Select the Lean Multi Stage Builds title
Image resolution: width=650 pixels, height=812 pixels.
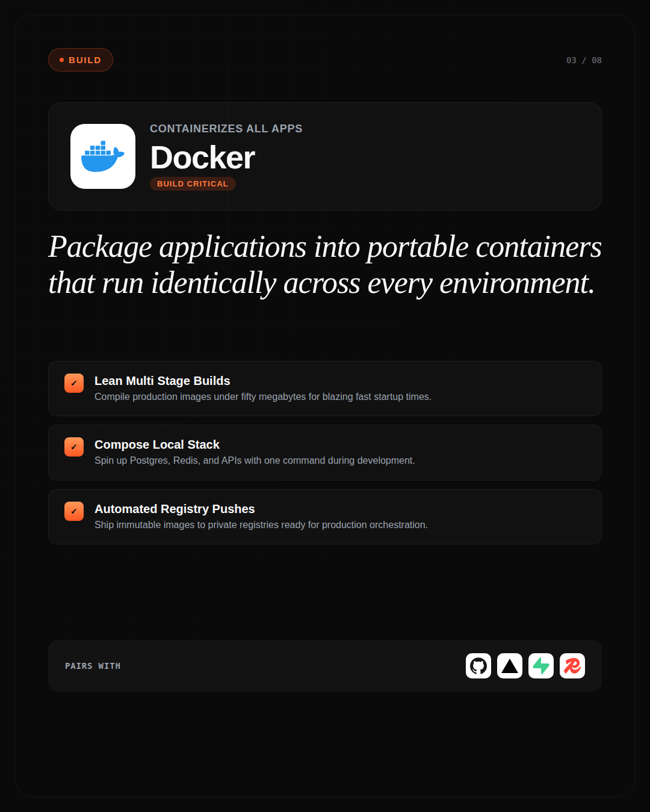pyautogui.click(x=162, y=381)
